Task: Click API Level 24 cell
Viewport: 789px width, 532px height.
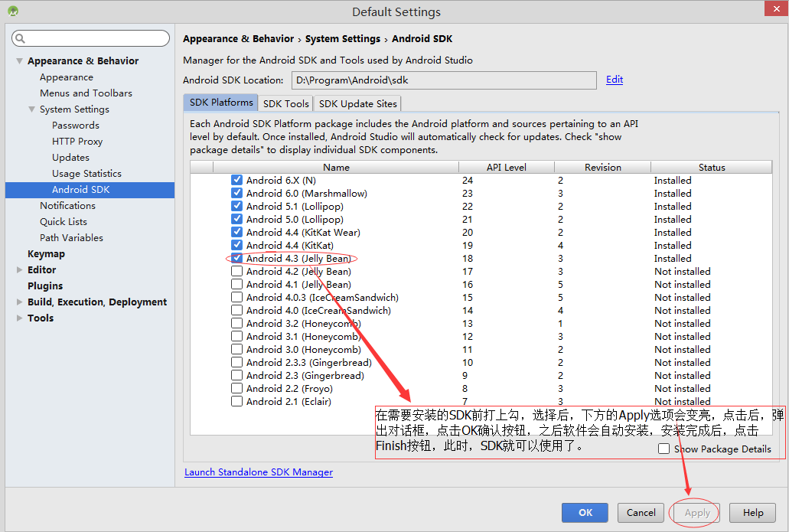Action: point(468,180)
